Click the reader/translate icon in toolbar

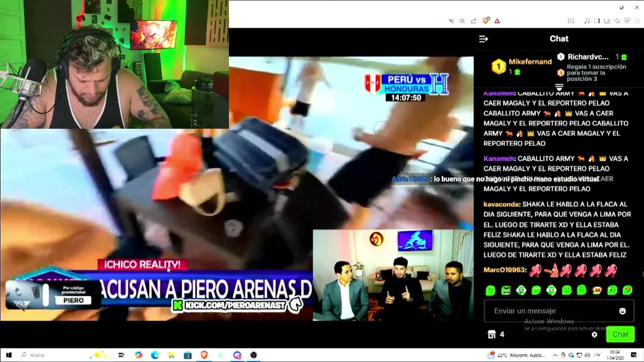571,21
